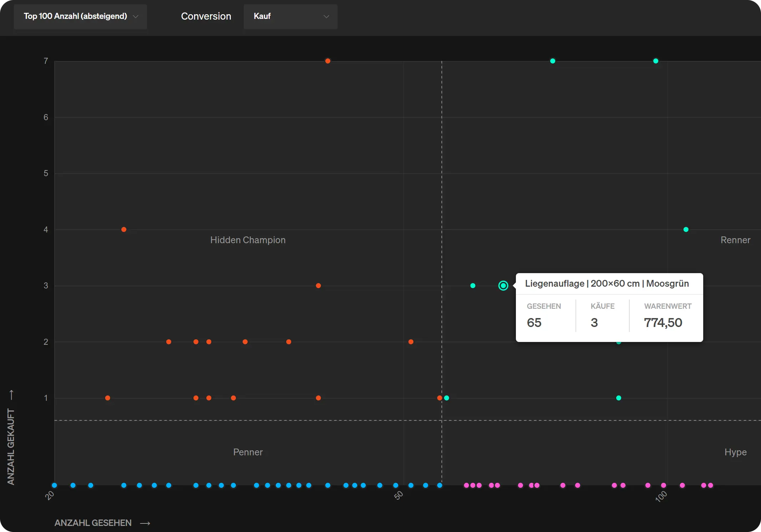Click the tooltip title Liegenauflage Moosgrün
The image size is (761, 532).
[607, 283]
